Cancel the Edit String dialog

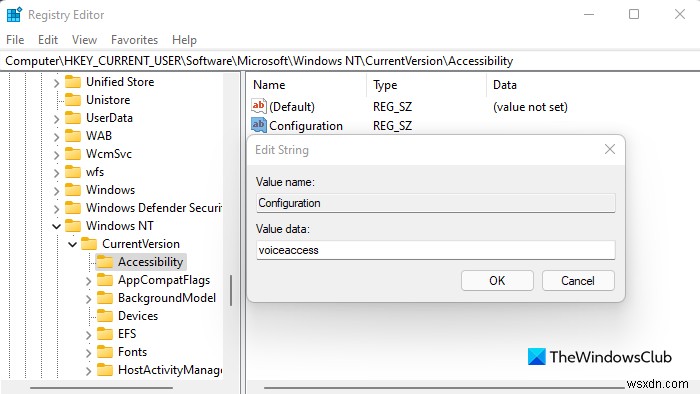click(x=578, y=281)
